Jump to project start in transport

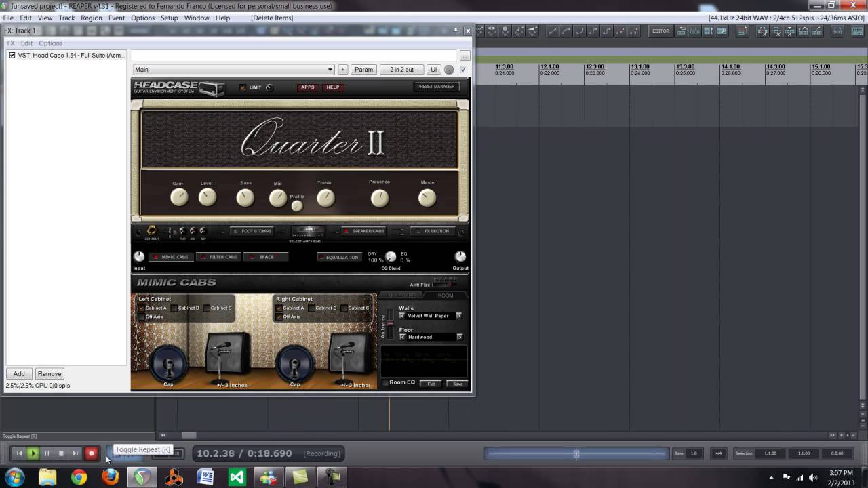(x=19, y=453)
